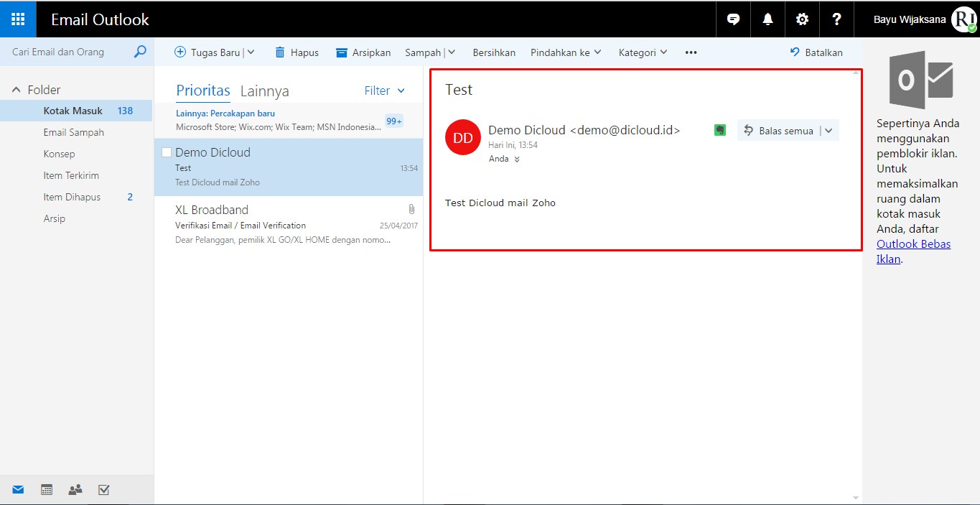
Task: Switch to Calendar from bottom navigation
Action: point(46,489)
